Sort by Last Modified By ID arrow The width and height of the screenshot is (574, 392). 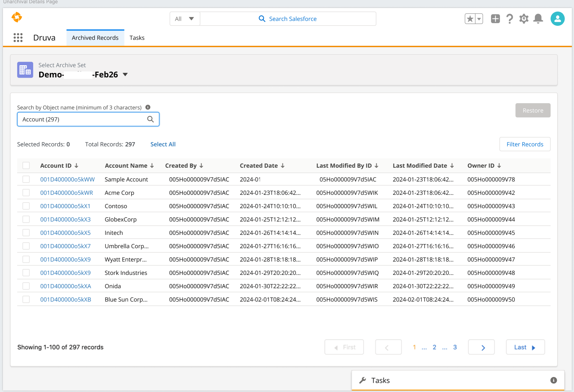coord(377,165)
